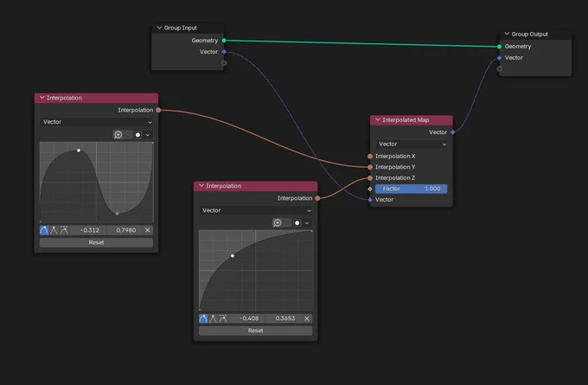Collapse Interpolation node wired to Interpolation Y
This screenshot has width=588, height=385.
pos(42,98)
